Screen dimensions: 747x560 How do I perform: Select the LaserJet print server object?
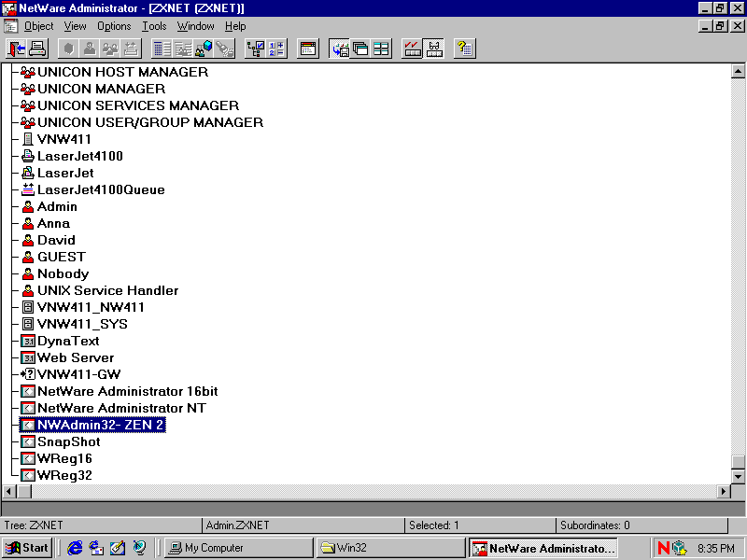[x=65, y=173]
